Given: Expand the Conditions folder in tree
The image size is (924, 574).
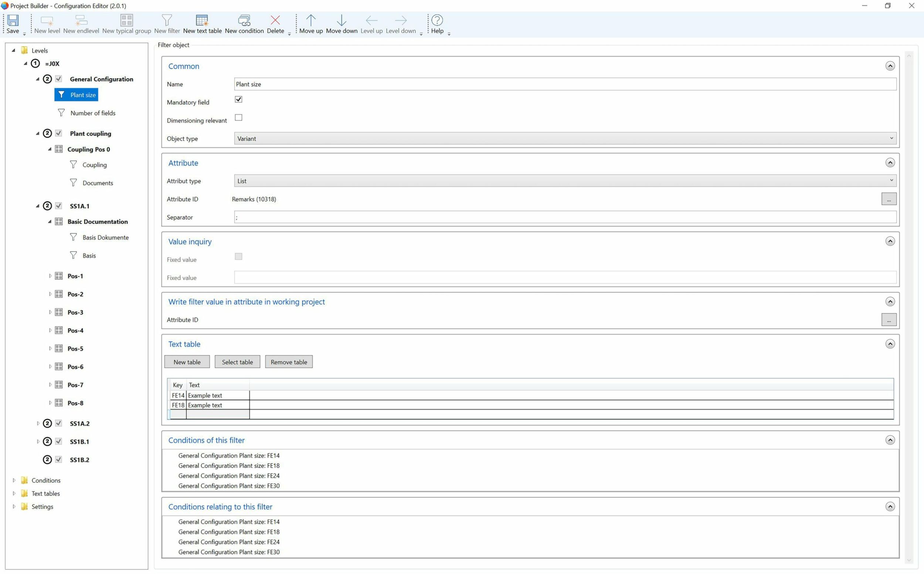Looking at the screenshot, I should [x=14, y=480].
